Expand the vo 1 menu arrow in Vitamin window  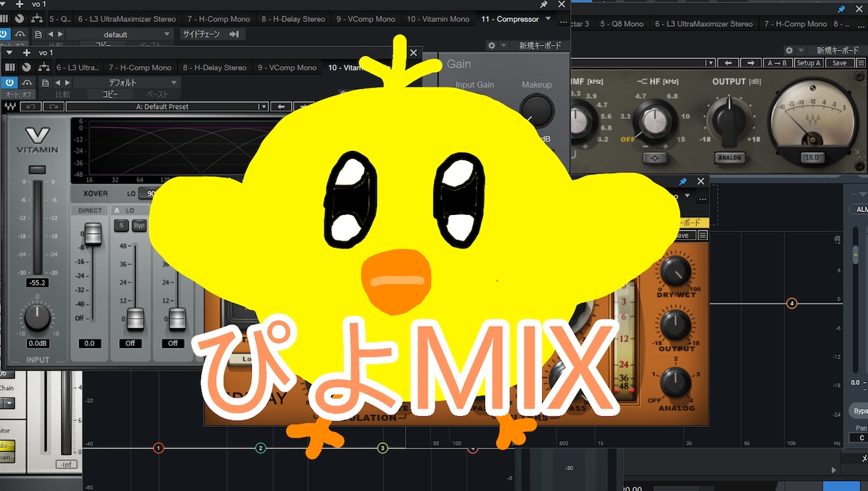[x=9, y=53]
